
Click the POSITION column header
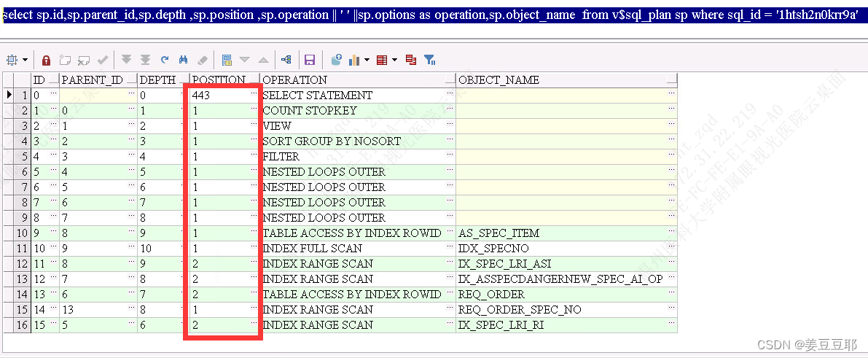225,79
